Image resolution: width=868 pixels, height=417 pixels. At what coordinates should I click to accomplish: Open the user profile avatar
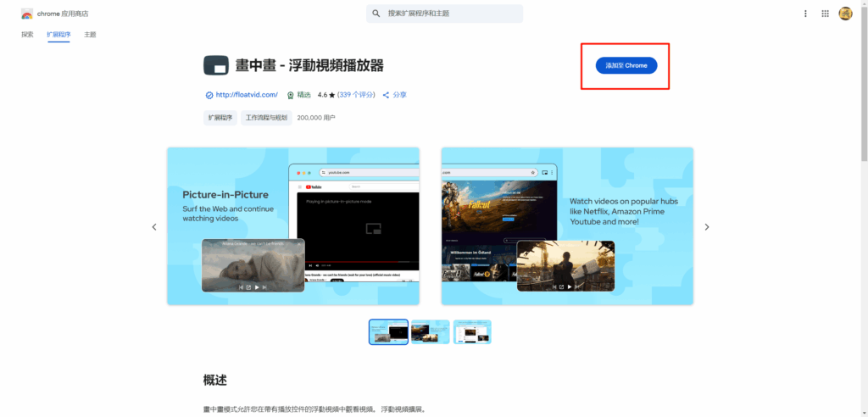tap(845, 14)
